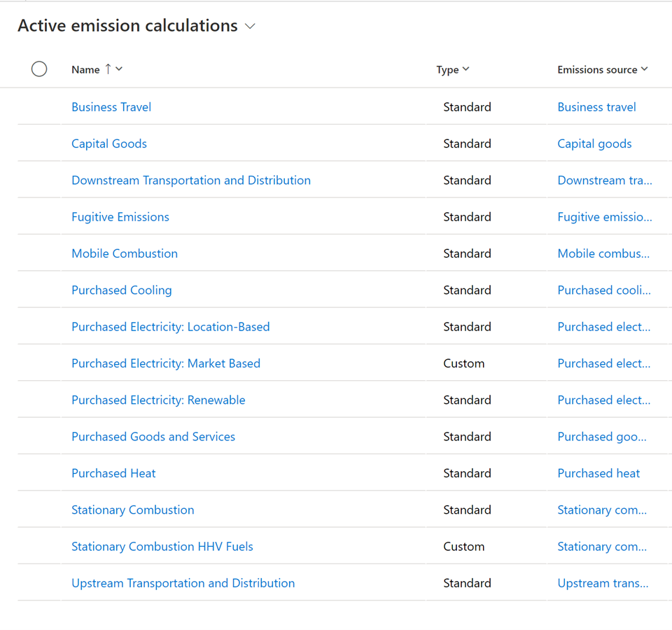
Task: Expand the Active emission calculations view dropdown
Action: [250, 26]
